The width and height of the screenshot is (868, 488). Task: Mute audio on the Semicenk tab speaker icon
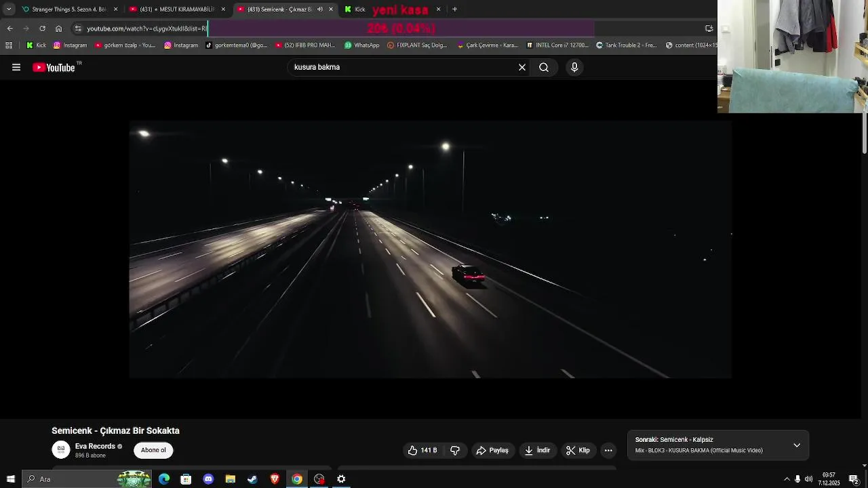(x=320, y=9)
